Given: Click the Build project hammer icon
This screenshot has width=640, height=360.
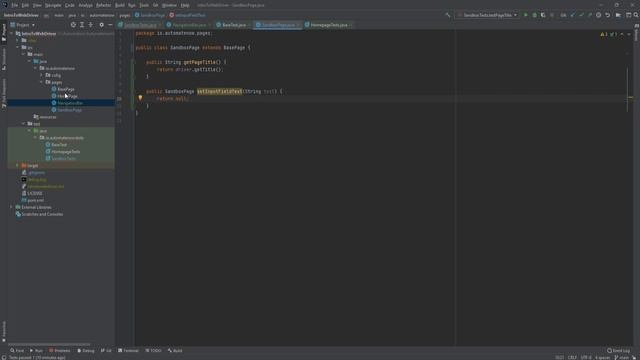Looking at the screenshot, I should 448,15.
